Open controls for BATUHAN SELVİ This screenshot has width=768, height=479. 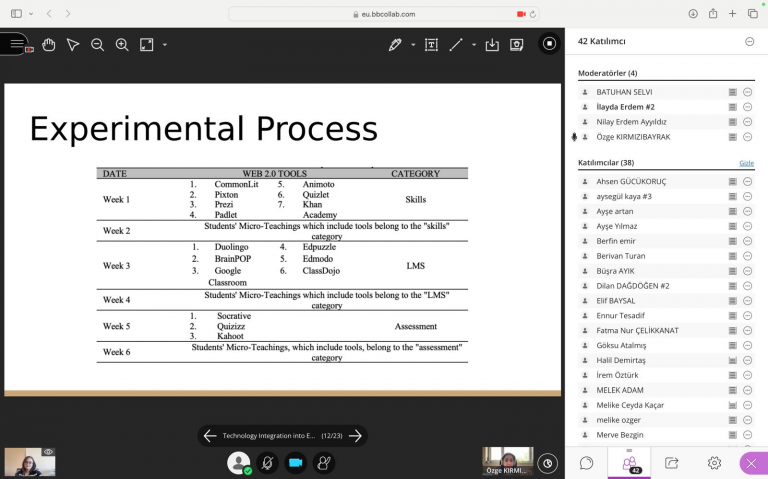coord(747,92)
